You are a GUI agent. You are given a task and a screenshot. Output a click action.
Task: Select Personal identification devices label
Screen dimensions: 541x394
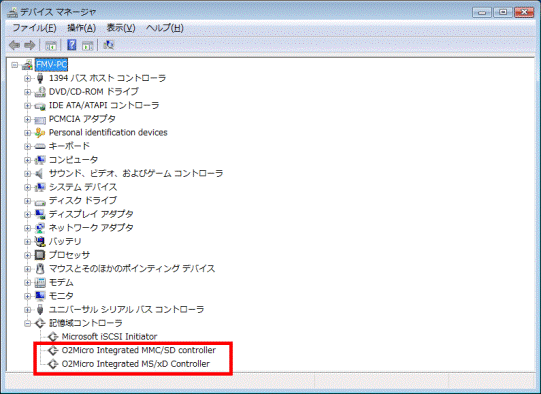(108, 132)
